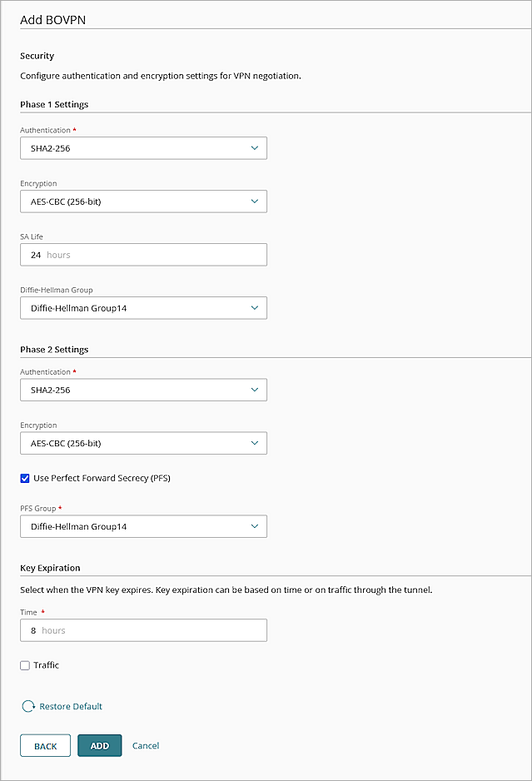Click the ADD button

point(99,745)
